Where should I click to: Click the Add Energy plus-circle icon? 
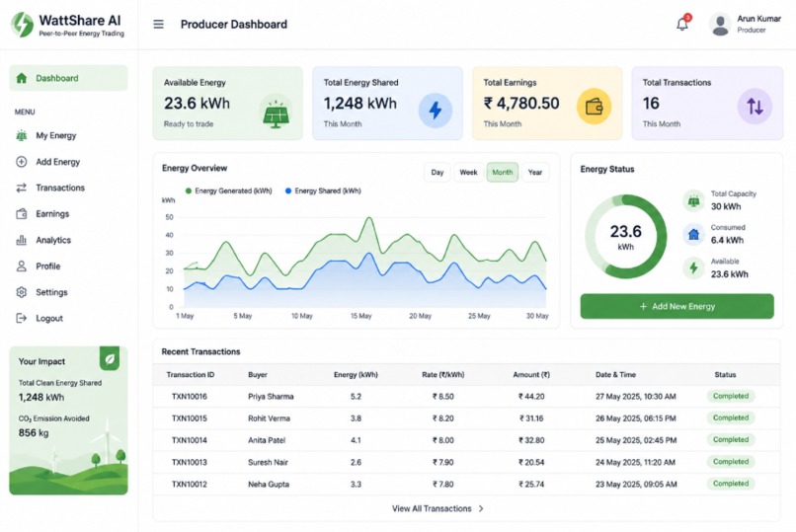(22, 162)
